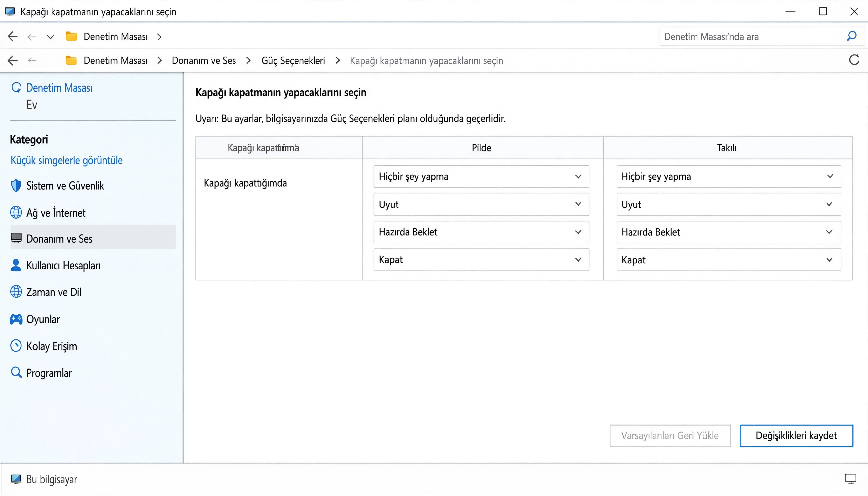Open the 'Hiçbir şey yapma' dropdown under Takılı
The height and width of the screenshot is (496, 868).
(x=729, y=176)
